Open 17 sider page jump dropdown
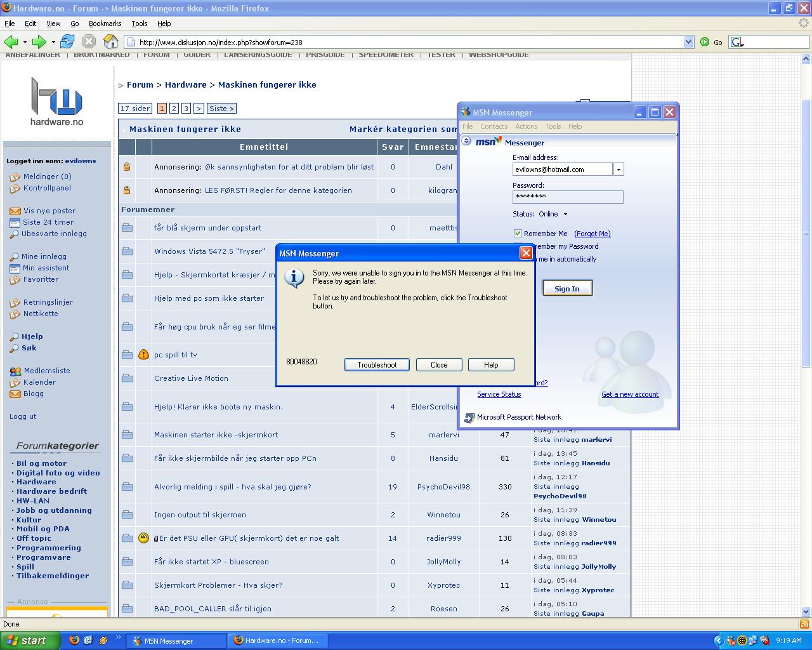The width and height of the screenshot is (812, 650). tap(135, 109)
